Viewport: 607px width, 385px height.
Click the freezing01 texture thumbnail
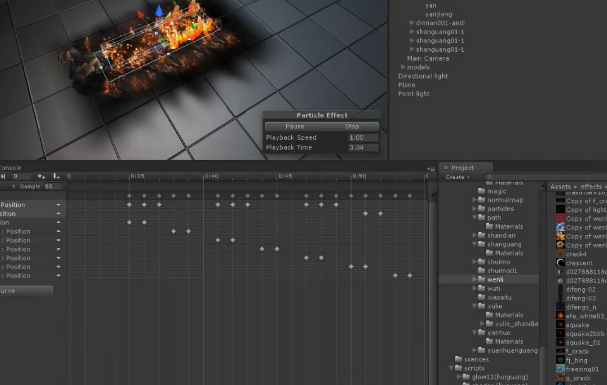561,369
